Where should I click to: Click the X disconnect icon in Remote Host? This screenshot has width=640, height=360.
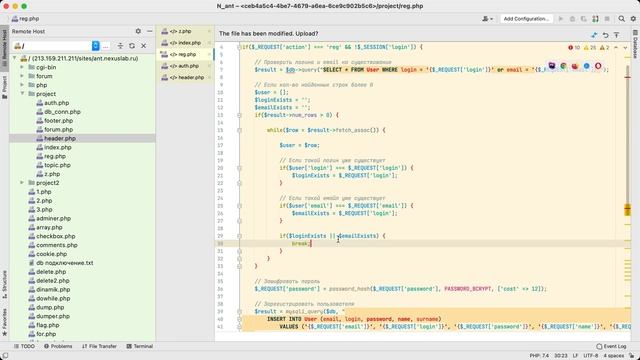[144, 46]
